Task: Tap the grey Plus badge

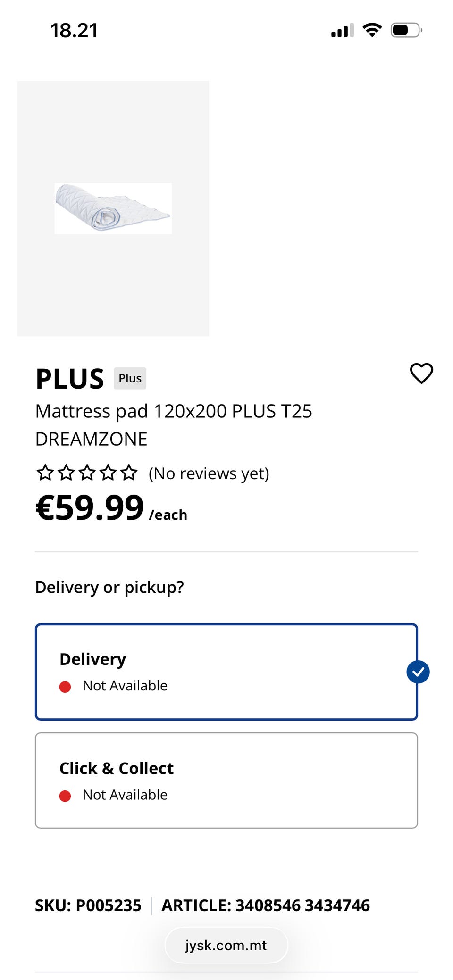Action: [x=130, y=378]
